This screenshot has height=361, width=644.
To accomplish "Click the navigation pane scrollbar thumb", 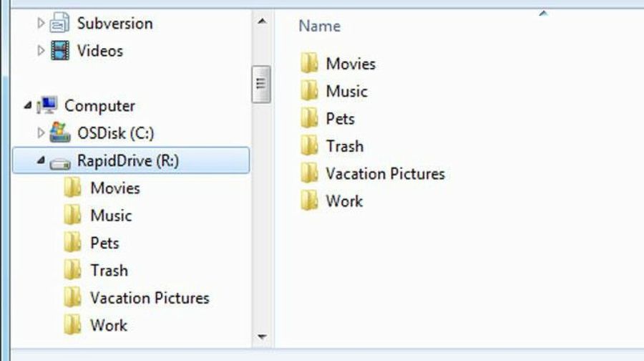I will [261, 84].
